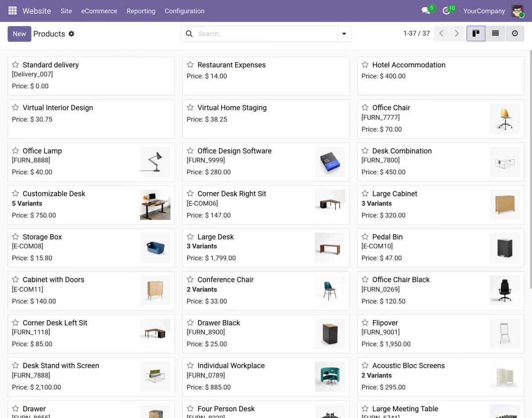This screenshot has height=418, width=532.
Task: Go to the previous page arrow
Action: click(x=441, y=34)
